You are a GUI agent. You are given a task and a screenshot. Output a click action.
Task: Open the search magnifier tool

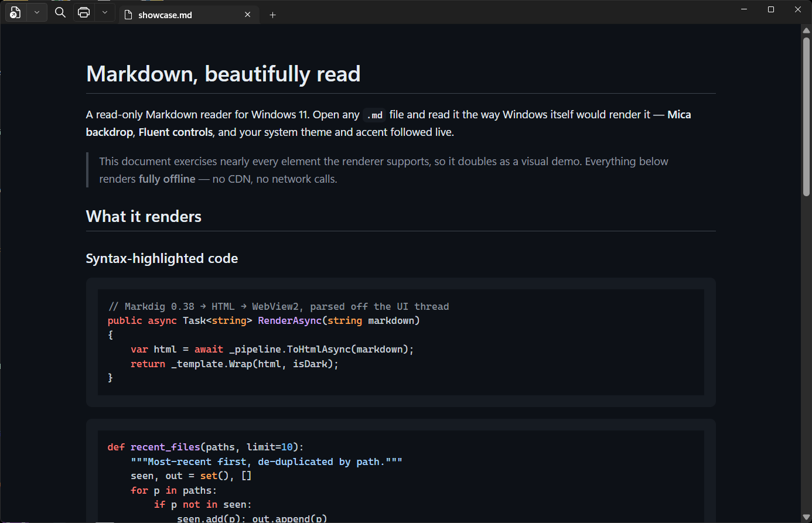60,12
